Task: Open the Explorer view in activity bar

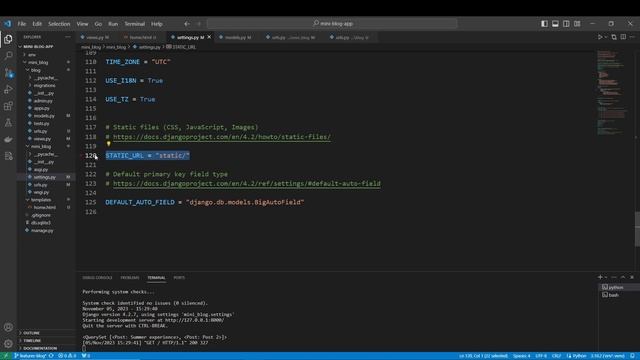Action: point(8,39)
